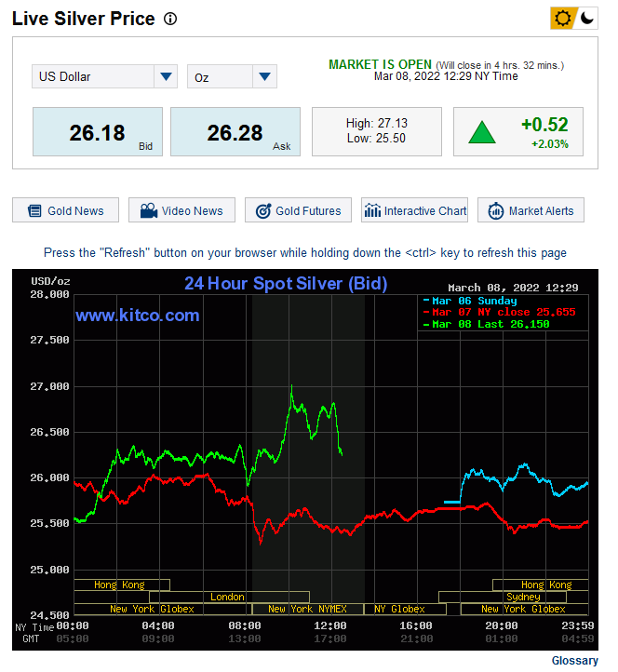Click the 26.28 Ask price box
This screenshot has width=618, height=672.
tap(235, 132)
